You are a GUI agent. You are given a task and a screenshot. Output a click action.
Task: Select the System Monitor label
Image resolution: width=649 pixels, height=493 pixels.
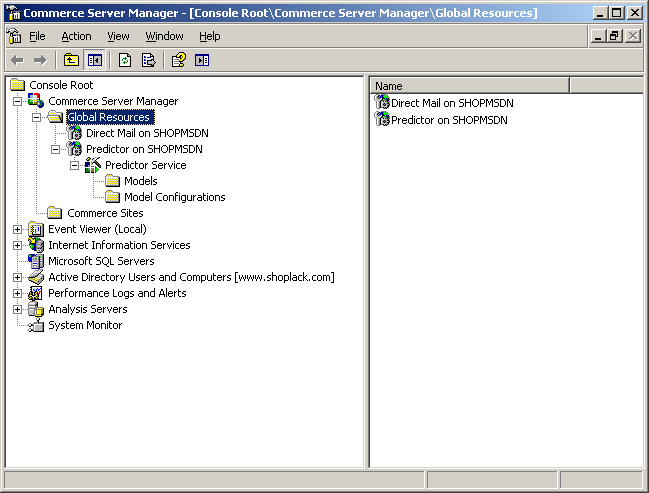(x=85, y=325)
